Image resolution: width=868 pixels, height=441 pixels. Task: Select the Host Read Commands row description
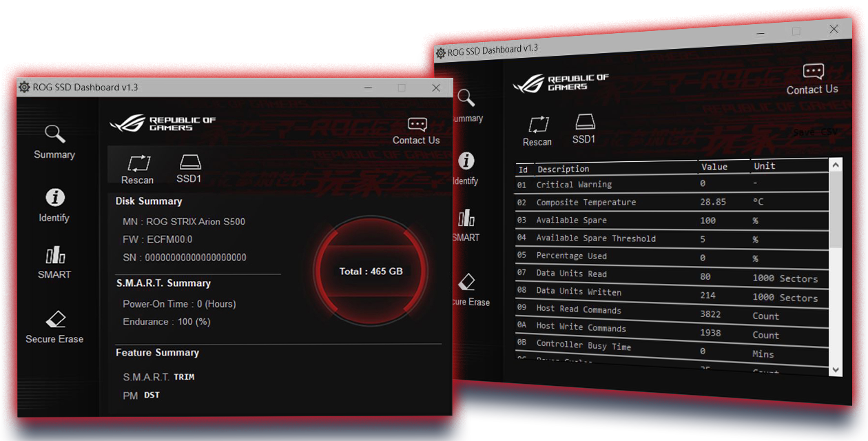coord(579,309)
